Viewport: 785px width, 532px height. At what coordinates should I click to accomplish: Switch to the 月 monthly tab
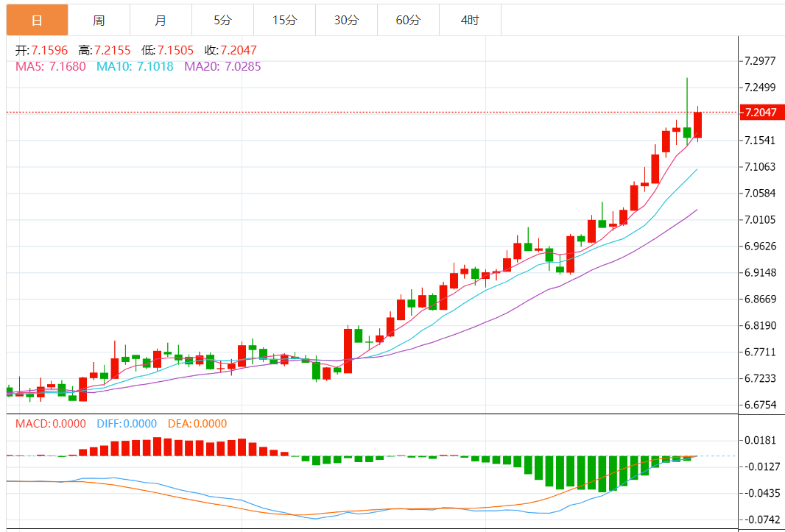161,21
